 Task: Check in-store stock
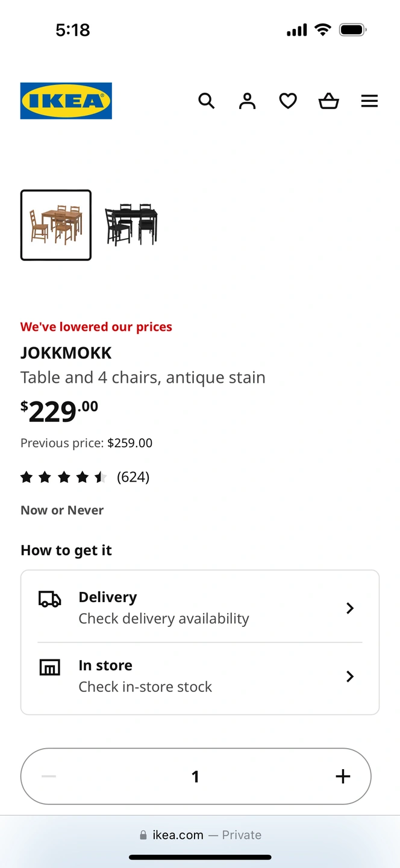(x=145, y=687)
